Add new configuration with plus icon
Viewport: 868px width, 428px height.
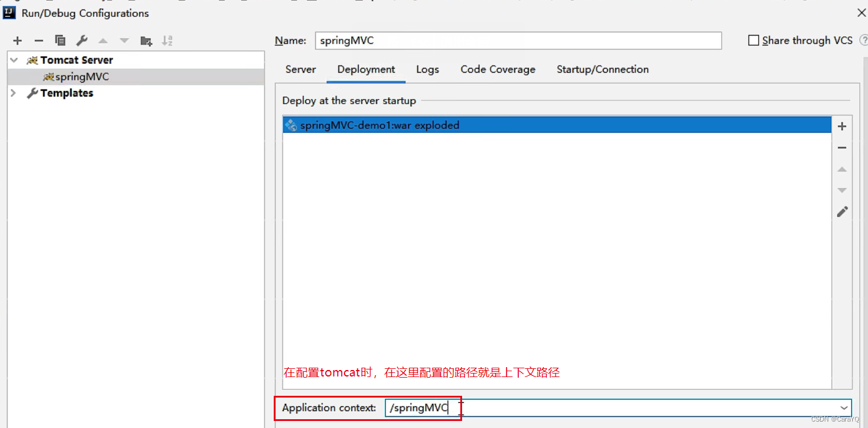pos(18,40)
